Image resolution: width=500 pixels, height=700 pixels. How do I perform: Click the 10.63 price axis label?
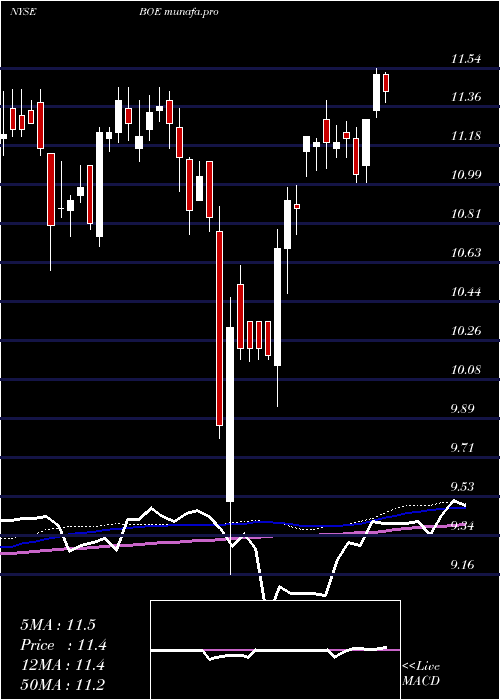point(466,253)
